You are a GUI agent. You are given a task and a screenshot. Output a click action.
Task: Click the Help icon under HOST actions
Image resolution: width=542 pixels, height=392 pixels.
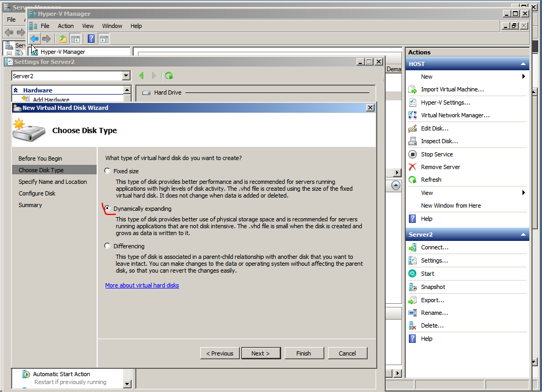[413, 219]
